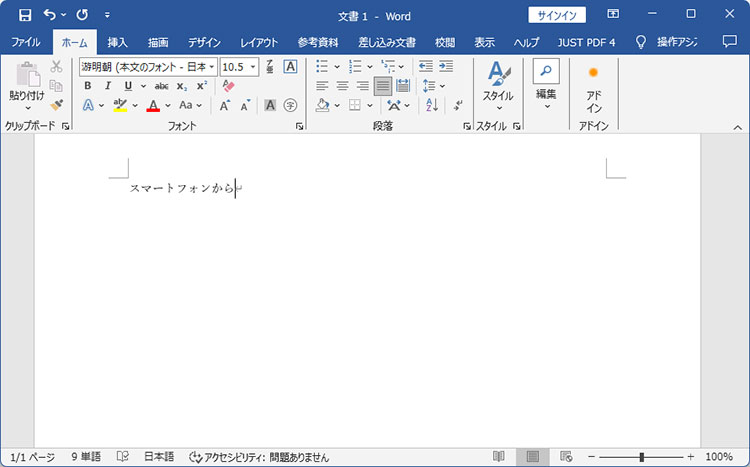The image size is (750, 467).
Task: Switch to the 挿入 (Insert) tab
Action: tap(118, 42)
